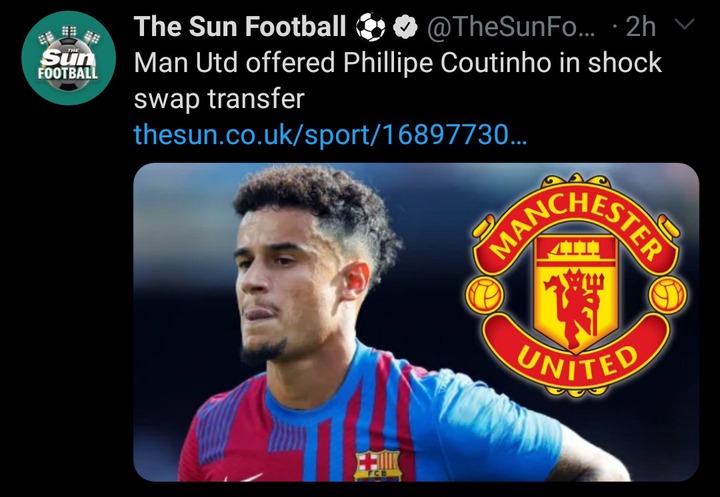The image size is (720, 497).
Task: Click the verified checkmark badge
Action: coord(405,28)
